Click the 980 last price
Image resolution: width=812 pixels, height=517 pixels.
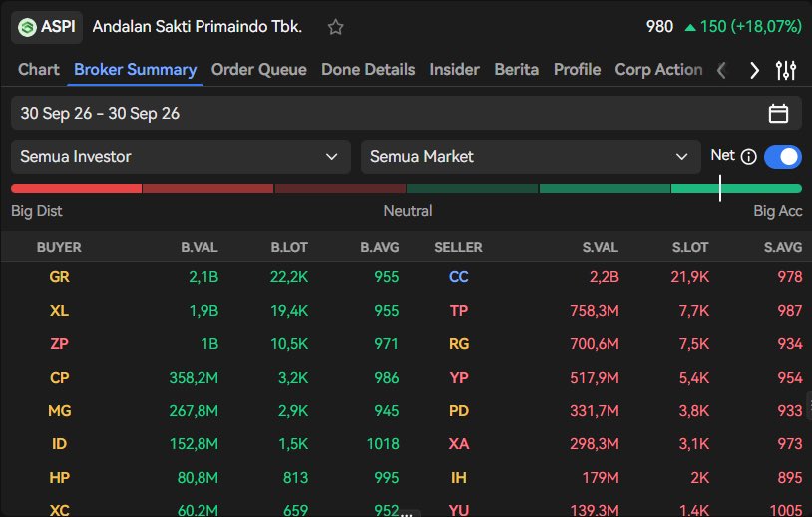(659, 27)
